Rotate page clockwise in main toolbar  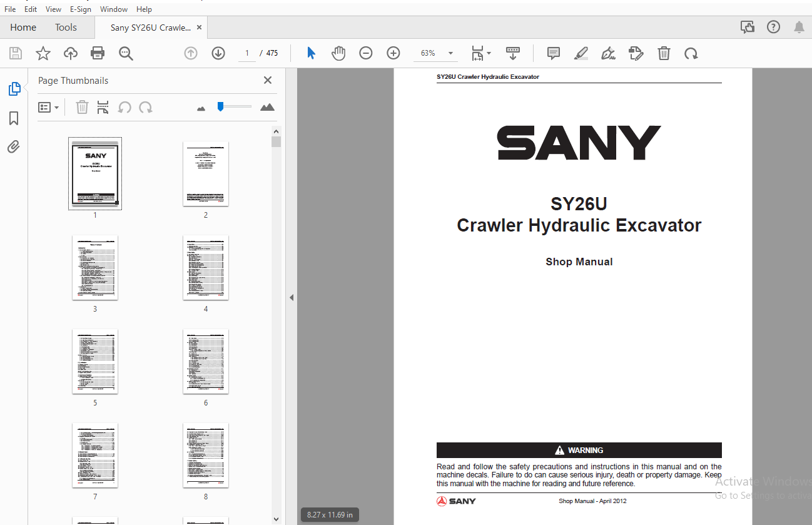pos(691,53)
